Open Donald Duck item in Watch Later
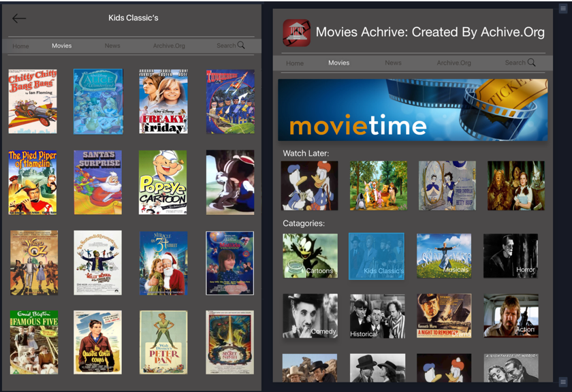 309,186
